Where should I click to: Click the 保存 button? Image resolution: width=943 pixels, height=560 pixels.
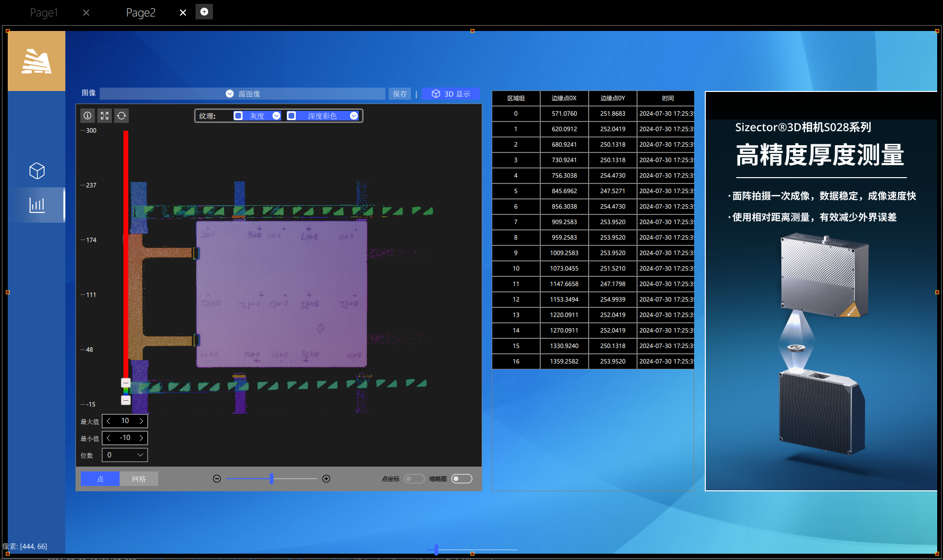pos(400,94)
